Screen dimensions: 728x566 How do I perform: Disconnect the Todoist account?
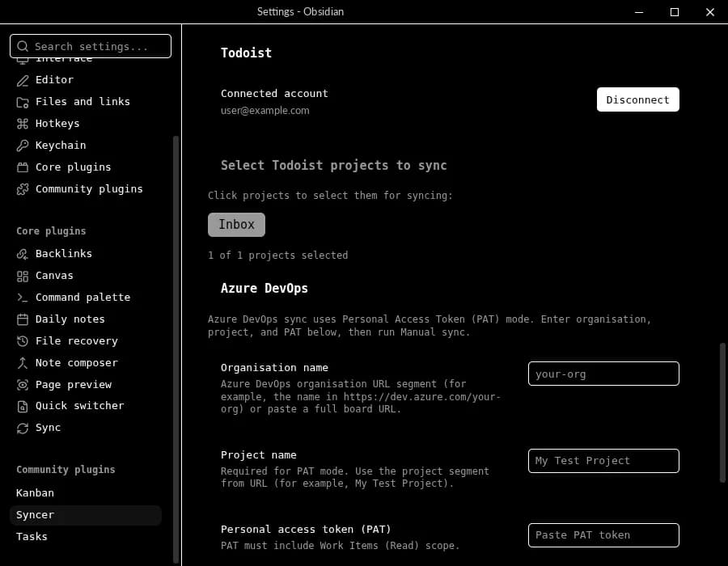pos(638,99)
